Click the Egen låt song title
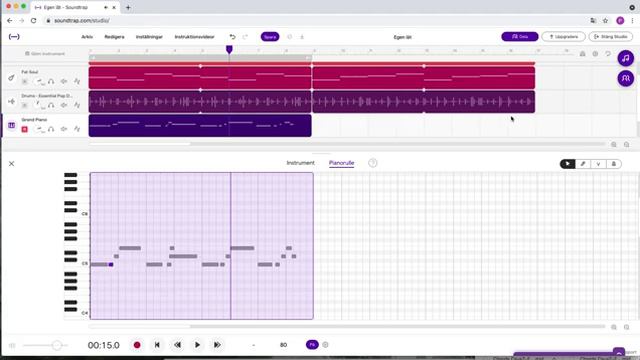This screenshot has height=360, width=640. [402, 37]
